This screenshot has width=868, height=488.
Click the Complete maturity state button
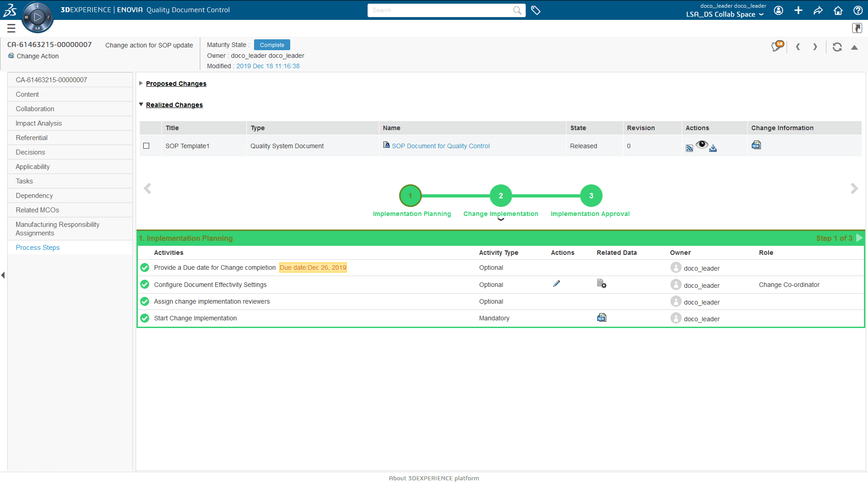tap(271, 45)
